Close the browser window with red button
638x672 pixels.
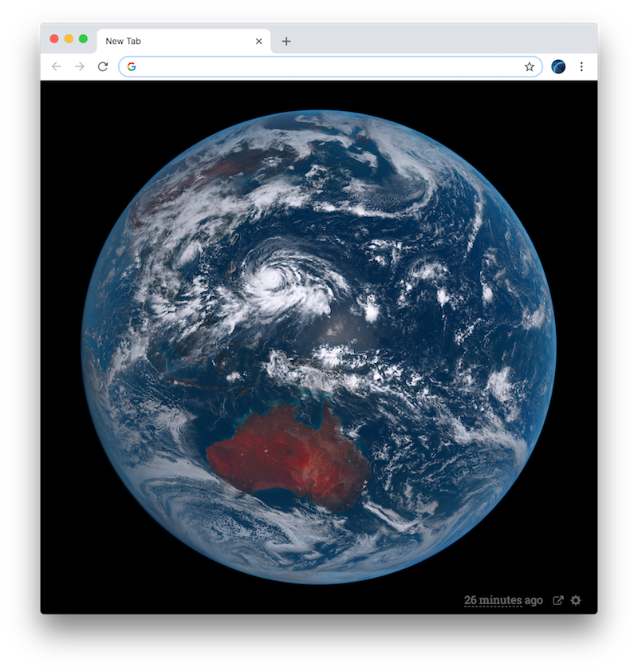tap(54, 39)
